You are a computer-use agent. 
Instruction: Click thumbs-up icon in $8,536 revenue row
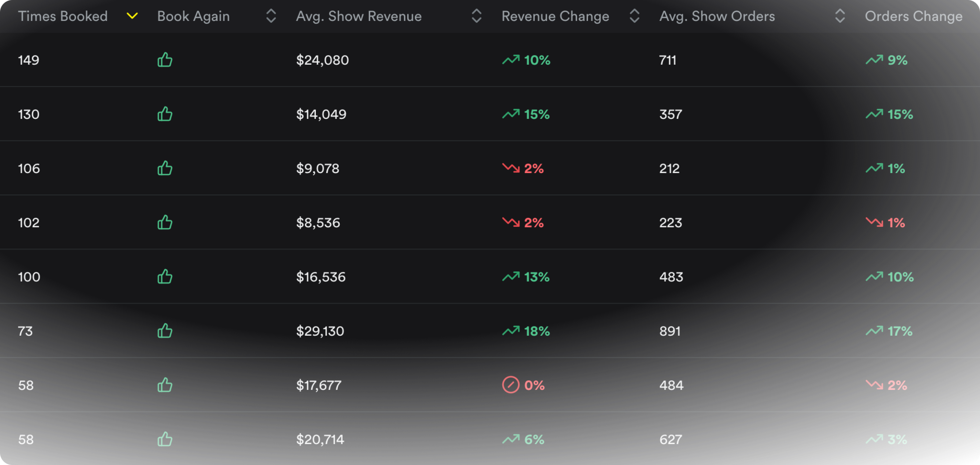click(165, 222)
